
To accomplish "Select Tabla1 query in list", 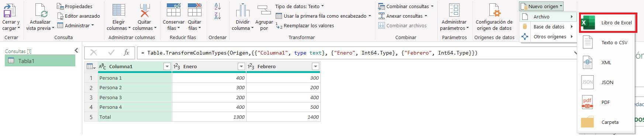I will point(40,61).
